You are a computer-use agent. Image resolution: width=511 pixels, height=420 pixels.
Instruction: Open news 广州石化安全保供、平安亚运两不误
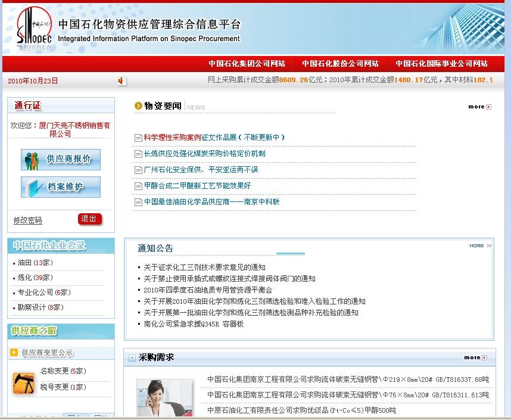[x=201, y=170]
